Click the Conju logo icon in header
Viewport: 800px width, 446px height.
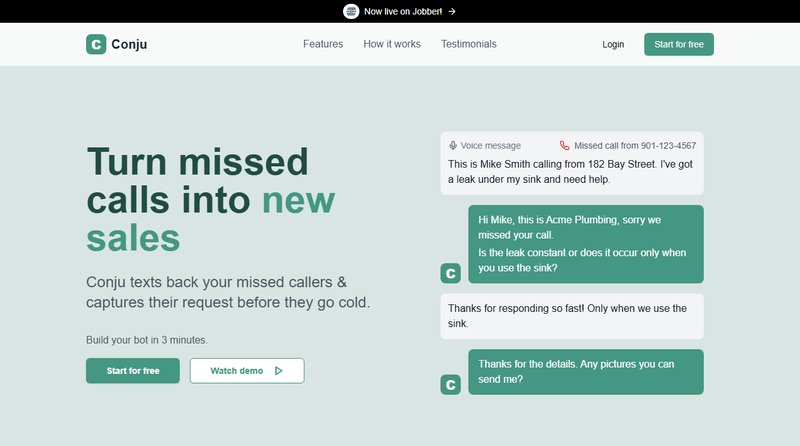point(96,44)
